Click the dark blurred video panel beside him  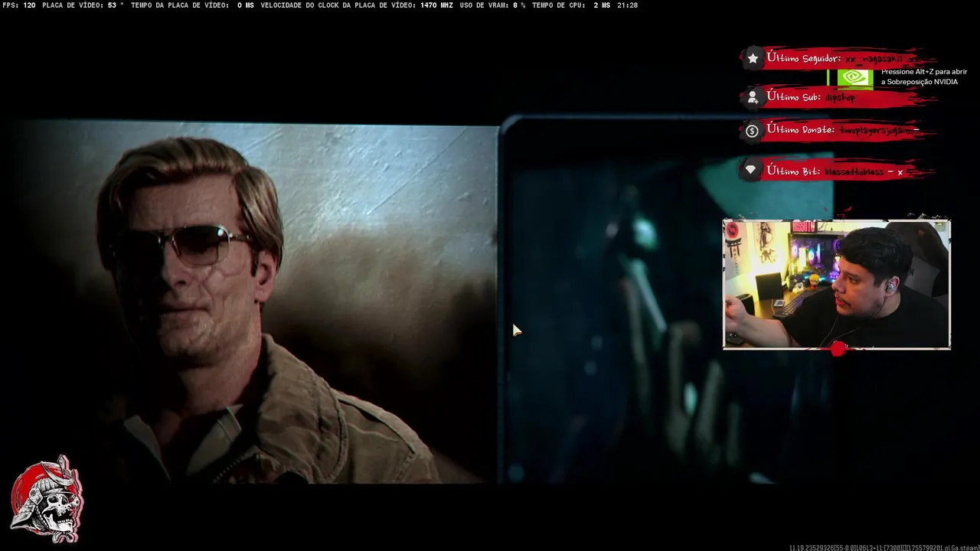click(666, 300)
